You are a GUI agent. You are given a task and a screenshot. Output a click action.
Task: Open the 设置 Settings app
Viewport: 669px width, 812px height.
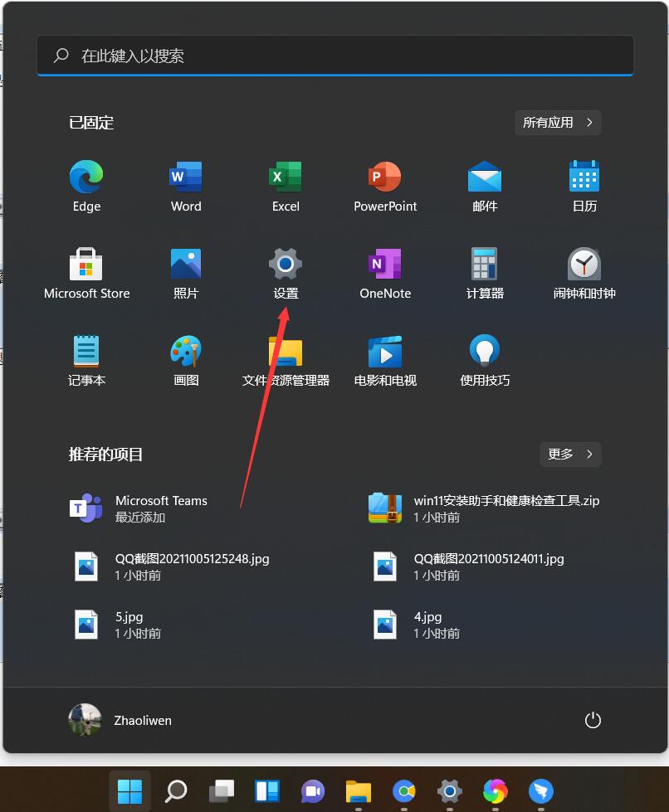point(285,264)
